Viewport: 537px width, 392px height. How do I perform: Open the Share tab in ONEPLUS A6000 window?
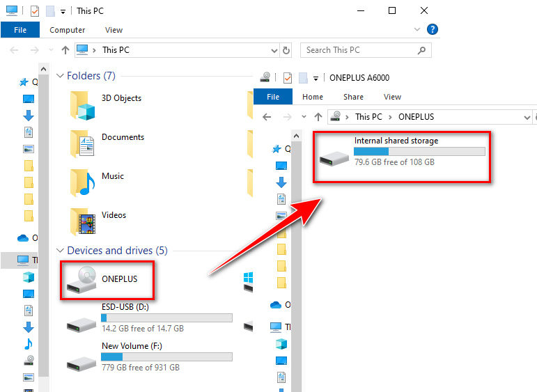tap(353, 97)
